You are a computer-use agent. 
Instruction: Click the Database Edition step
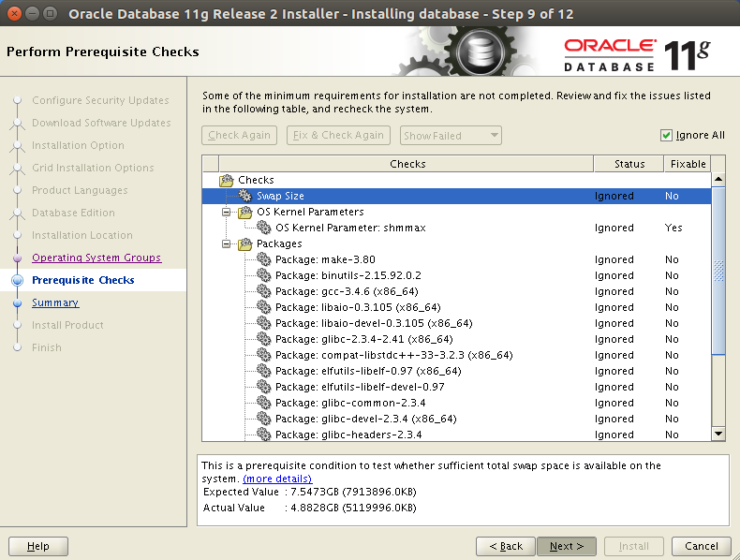73,213
